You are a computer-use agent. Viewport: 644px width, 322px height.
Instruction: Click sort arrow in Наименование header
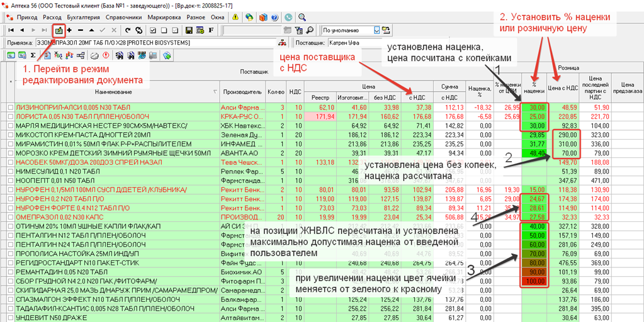(216, 92)
